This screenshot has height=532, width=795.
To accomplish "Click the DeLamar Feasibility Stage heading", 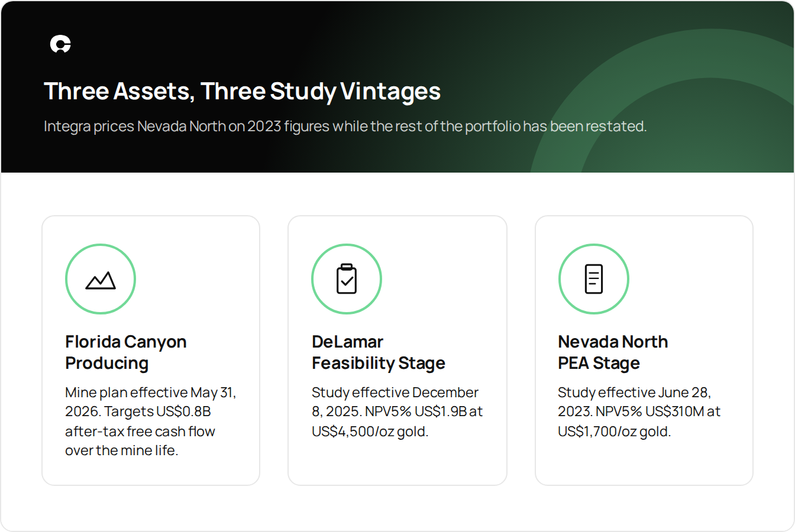I will coord(379,352).
